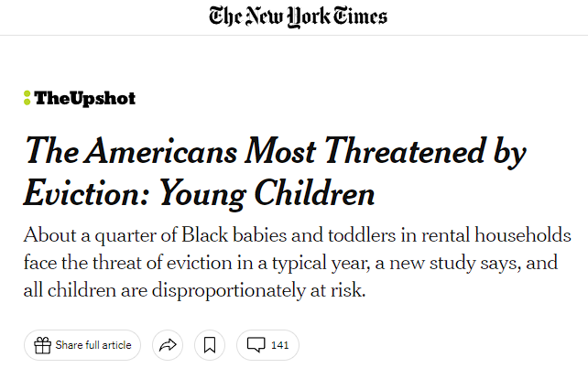Open share options with curved arrow icon
The height and width of the screenshot is (379, 588).
coord(168,345)
